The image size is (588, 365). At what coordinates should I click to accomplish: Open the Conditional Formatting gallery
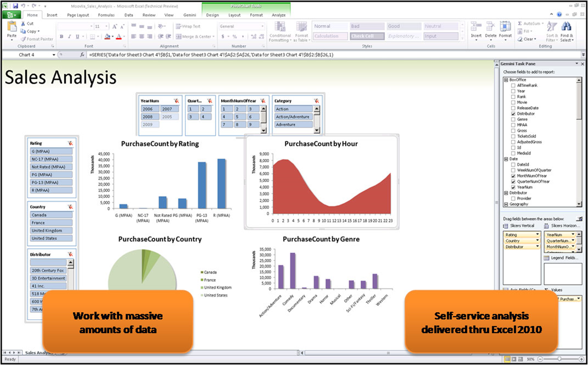click(x=281, y=32)
